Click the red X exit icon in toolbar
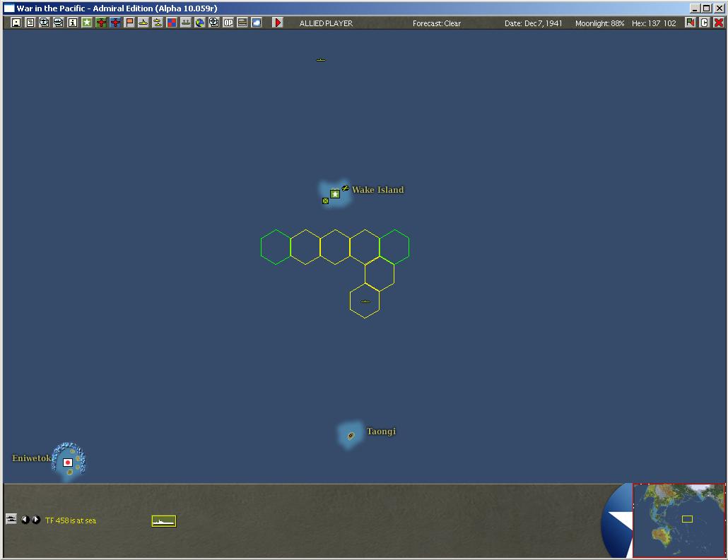This screenshot has height=560, width=728. pos(719,23)
